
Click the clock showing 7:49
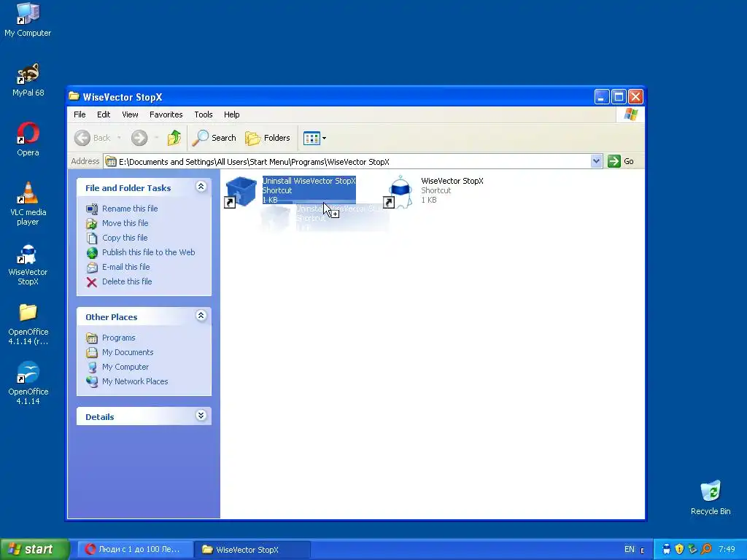[x=727, y=550]
